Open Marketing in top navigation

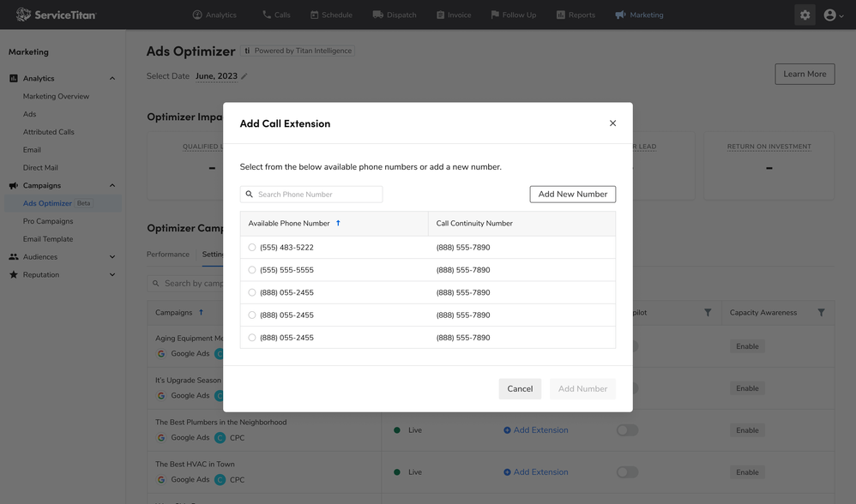pos(639,15)
